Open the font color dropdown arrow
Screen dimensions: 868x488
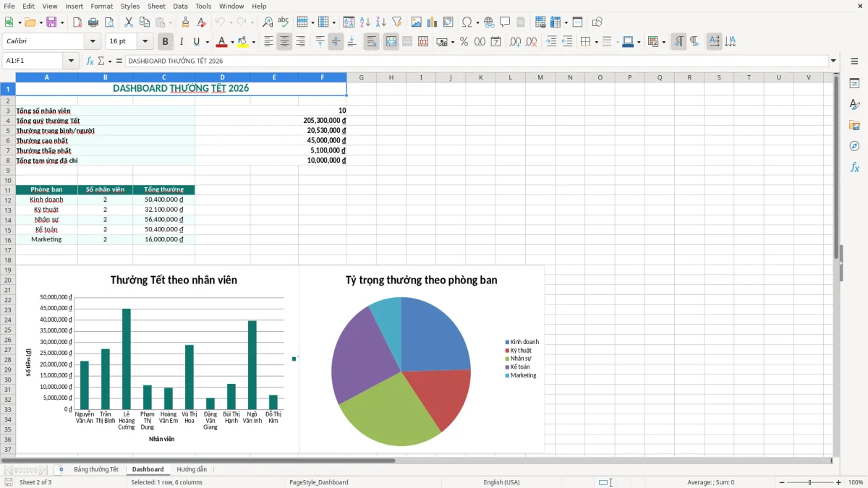point(232,42)
